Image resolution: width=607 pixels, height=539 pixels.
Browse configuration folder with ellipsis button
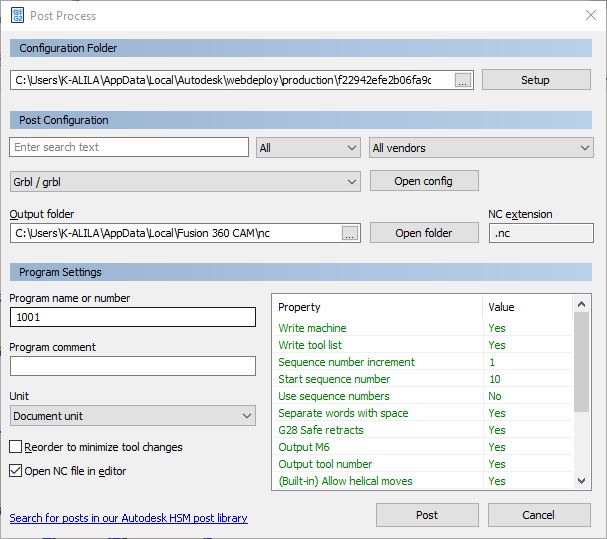coord(462,81)
